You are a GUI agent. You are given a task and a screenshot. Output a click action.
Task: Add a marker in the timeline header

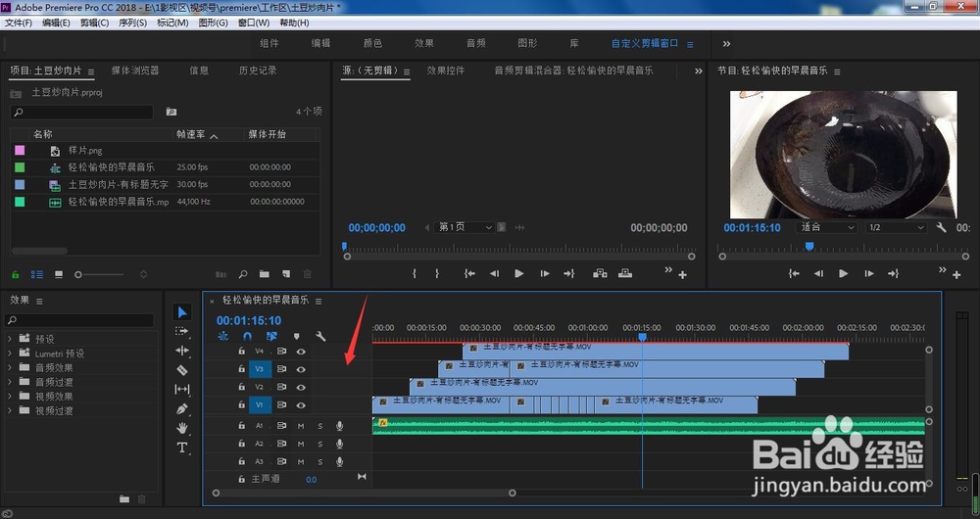click(296, 336)
